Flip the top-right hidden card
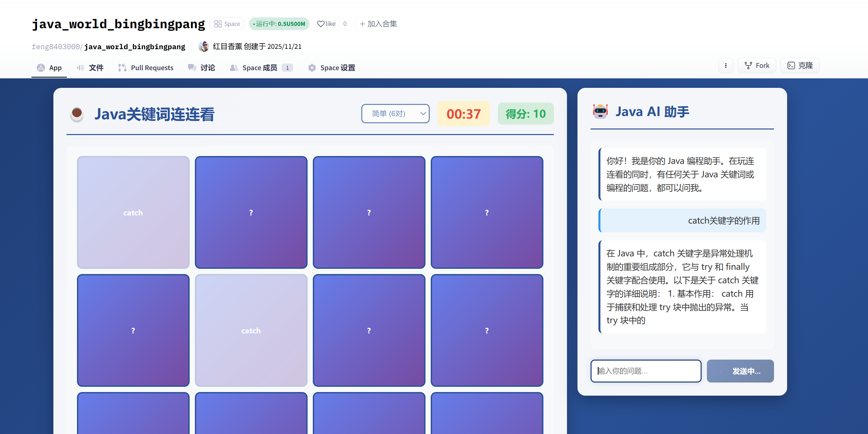The image size is (868, 434). pos(486,212)
